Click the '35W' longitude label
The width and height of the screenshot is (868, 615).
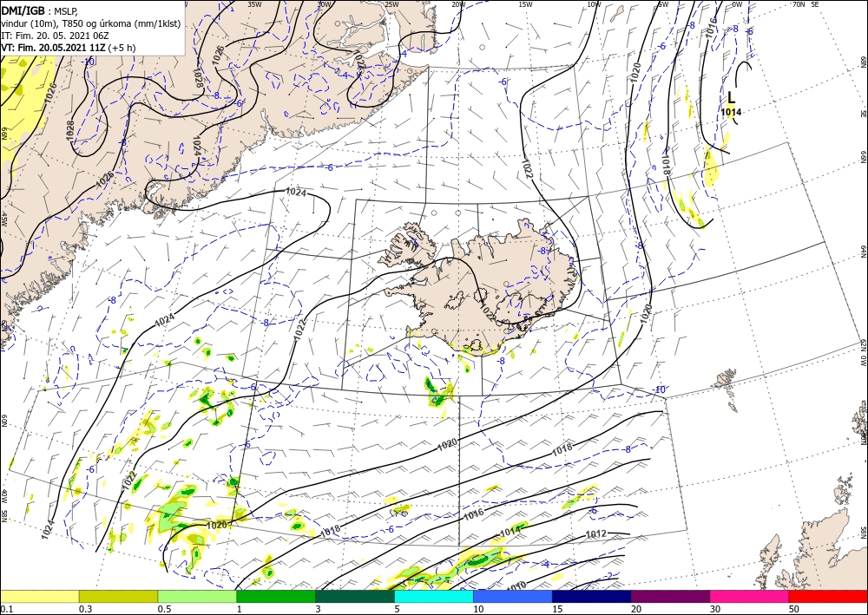[x=254, y=4]
